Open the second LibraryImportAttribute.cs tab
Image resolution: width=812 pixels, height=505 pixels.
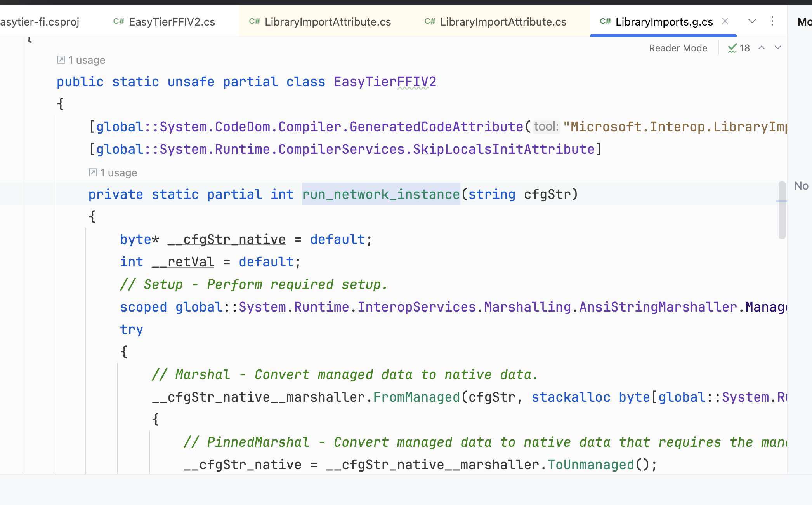click(x=503, y=22)
